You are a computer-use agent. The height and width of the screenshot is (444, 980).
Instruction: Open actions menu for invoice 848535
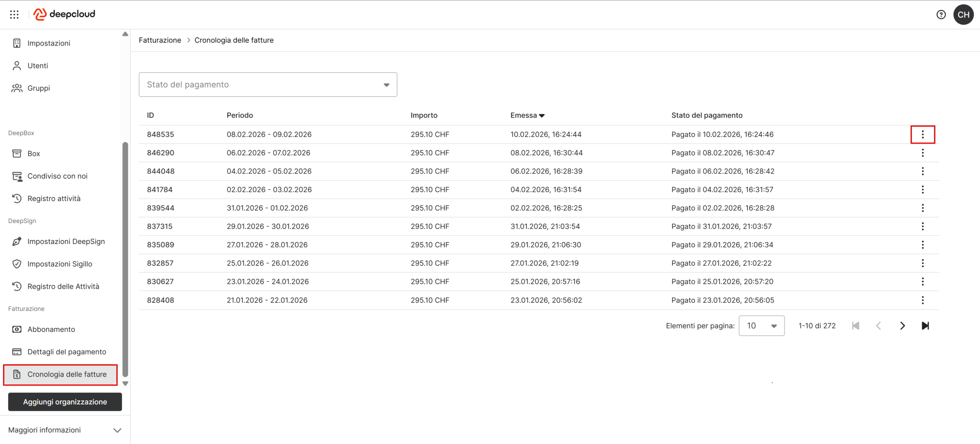pos(923,134)
